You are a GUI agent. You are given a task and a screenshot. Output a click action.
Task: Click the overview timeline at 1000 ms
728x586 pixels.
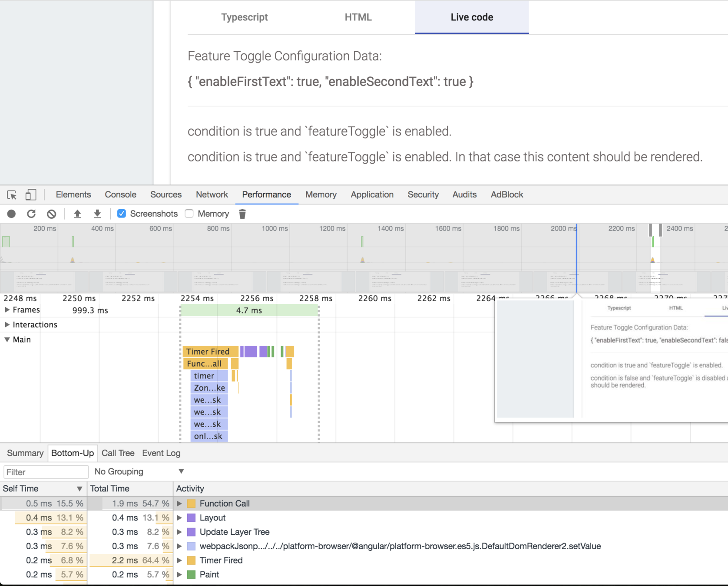coord(275,229)
